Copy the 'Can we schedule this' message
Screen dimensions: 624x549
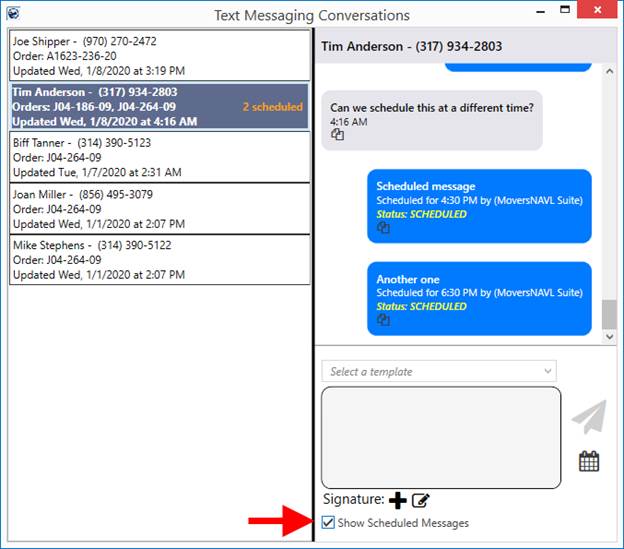click(337, 135)
